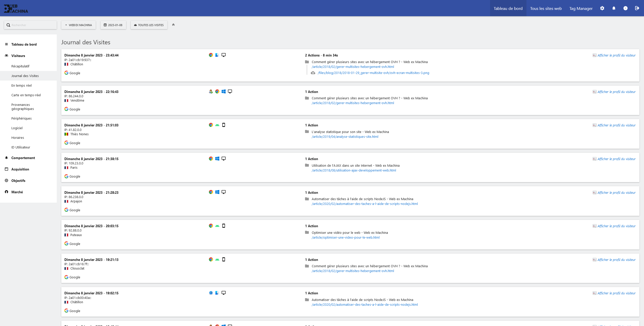
Task: Expand the Comportement sidebar section
Action: (23, 158)
